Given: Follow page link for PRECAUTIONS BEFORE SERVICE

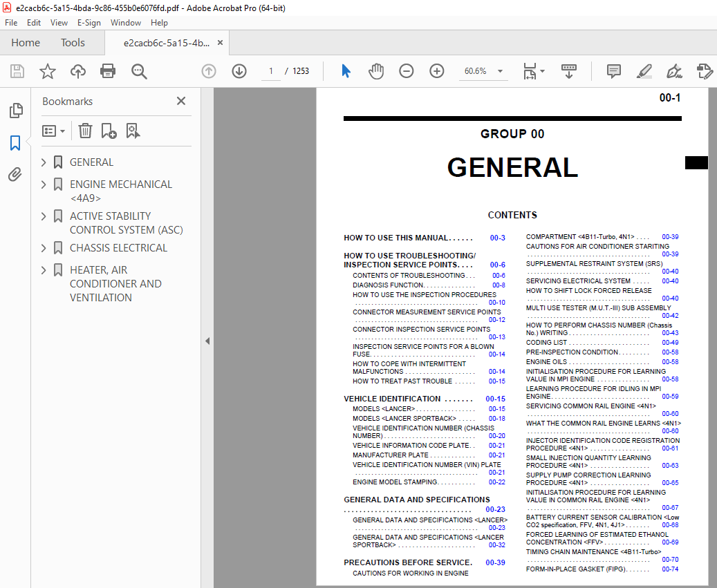Looking at the screenshot, I should pyautogui.click(x=495, y=563).
